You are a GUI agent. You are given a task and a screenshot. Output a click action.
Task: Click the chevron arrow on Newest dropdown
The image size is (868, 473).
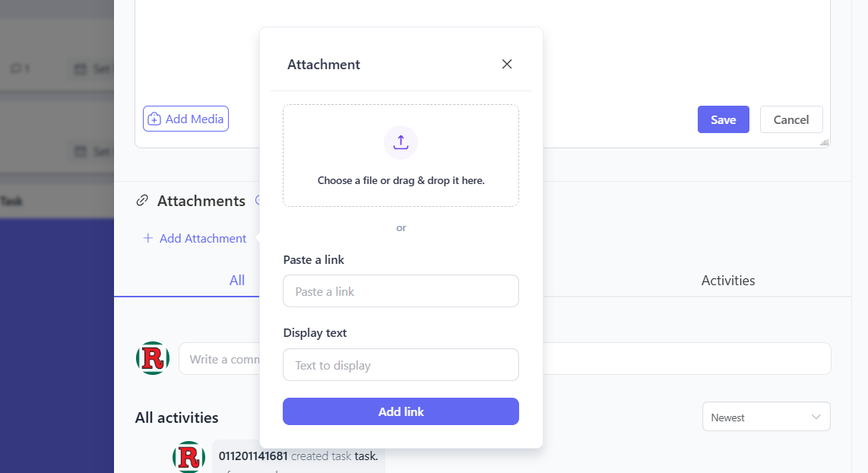pos(816,417)
